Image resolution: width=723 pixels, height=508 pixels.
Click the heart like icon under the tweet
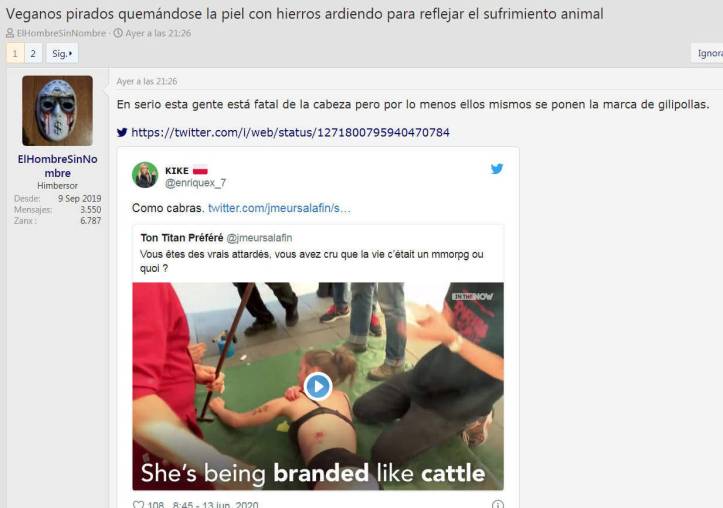138,505
